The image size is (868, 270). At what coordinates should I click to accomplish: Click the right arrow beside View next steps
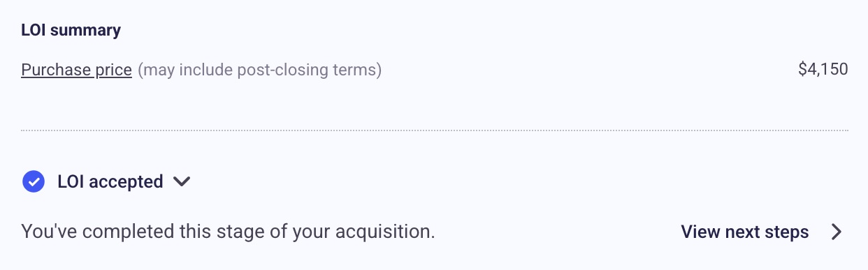click(837, 232)
